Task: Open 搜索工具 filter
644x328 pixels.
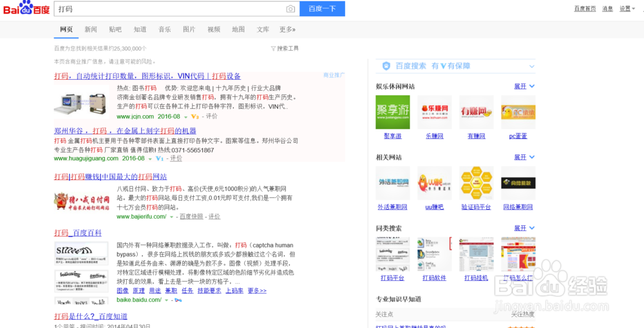Action: click(285, 48)
